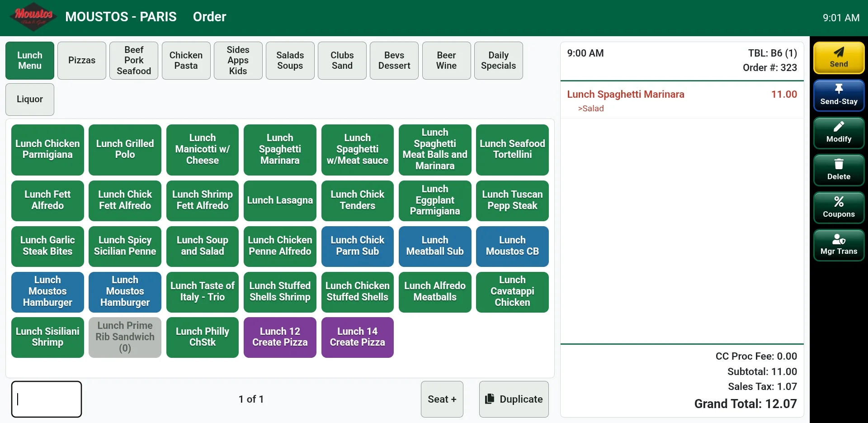This screenshot has height=423, width=868.
Task: Switch to the Pizzas category tab
Action: click(82, 61)
